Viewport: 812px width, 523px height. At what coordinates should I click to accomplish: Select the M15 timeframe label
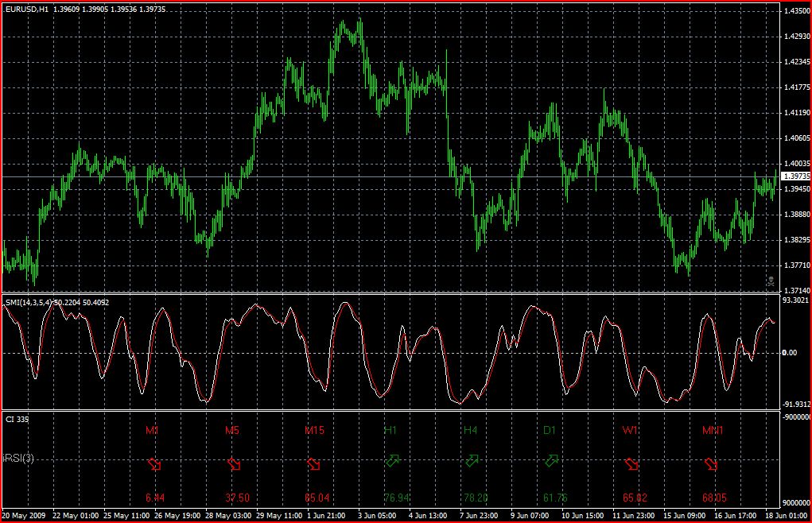click(x=314, y=430)
